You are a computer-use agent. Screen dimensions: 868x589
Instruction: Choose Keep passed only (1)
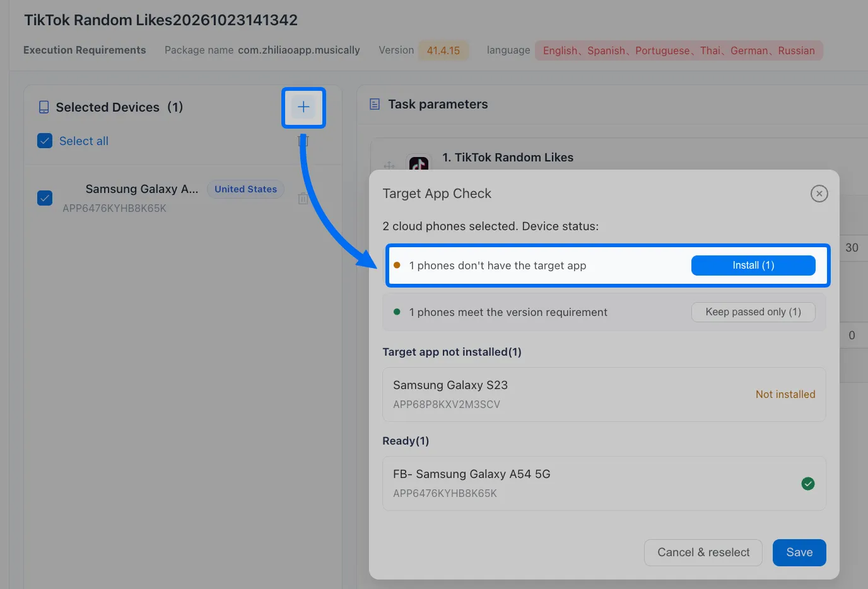(x=753, y=312)
